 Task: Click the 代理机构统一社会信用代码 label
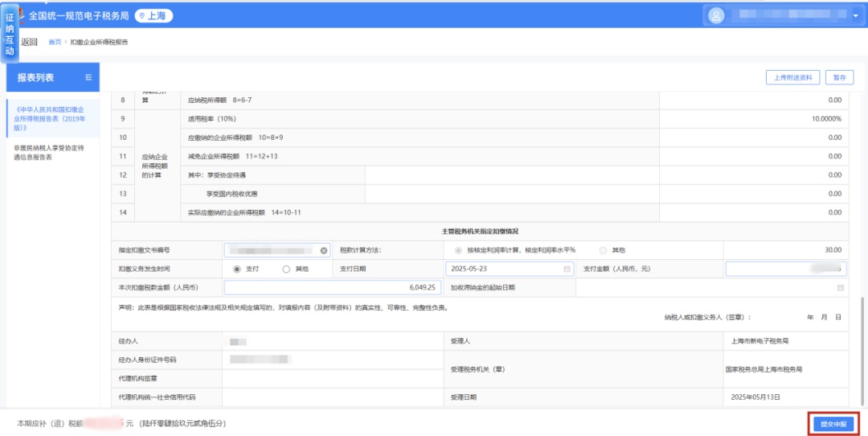158,397
